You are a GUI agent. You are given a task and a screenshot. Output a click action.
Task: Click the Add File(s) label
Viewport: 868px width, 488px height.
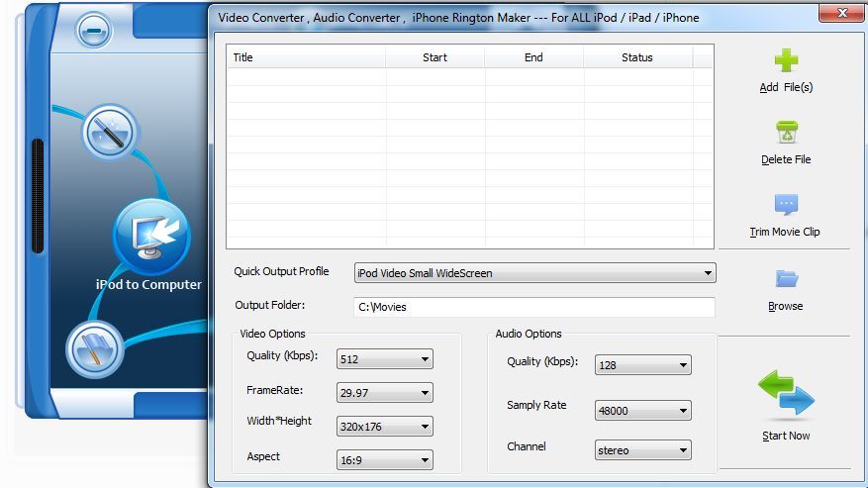[786, 87]
